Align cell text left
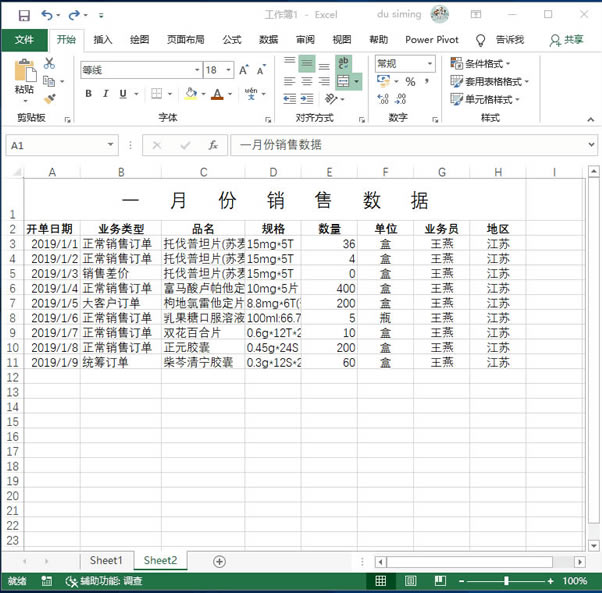 289,81
